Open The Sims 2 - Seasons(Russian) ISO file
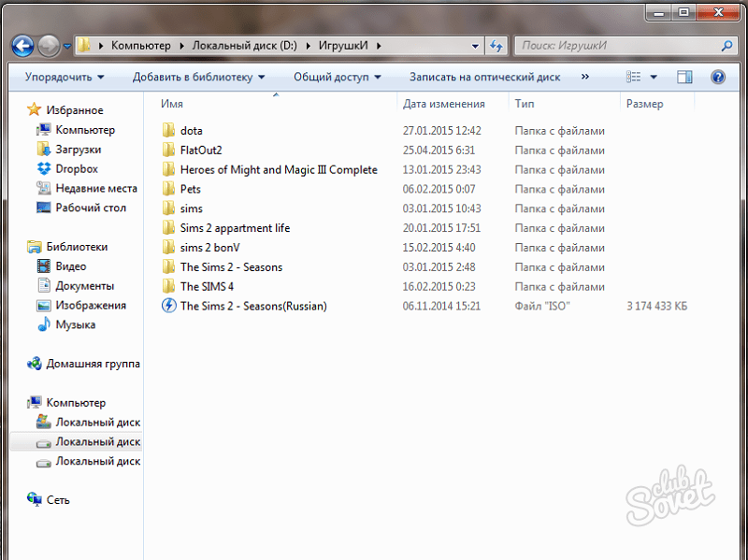The image size is (748, 560). (252, 306)
